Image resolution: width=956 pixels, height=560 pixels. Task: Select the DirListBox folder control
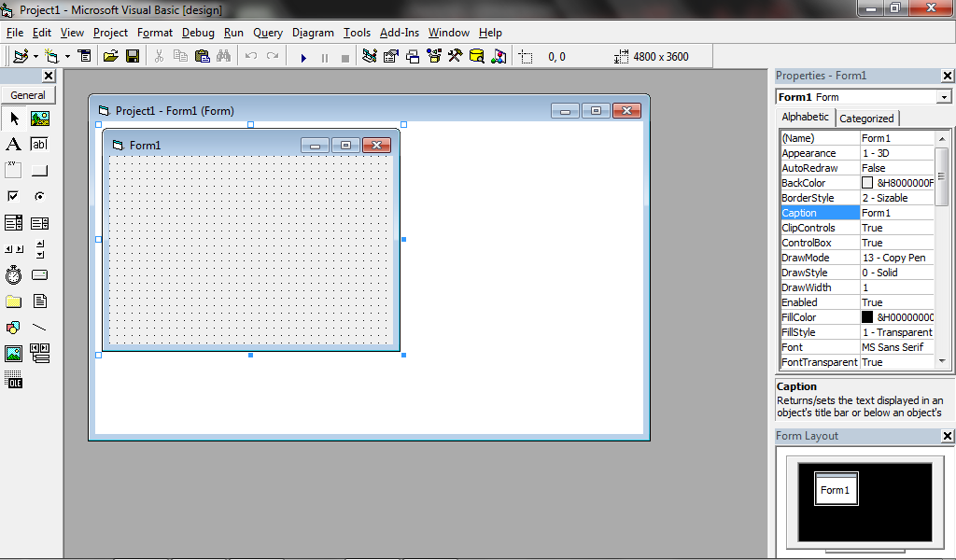coord(13,301)
